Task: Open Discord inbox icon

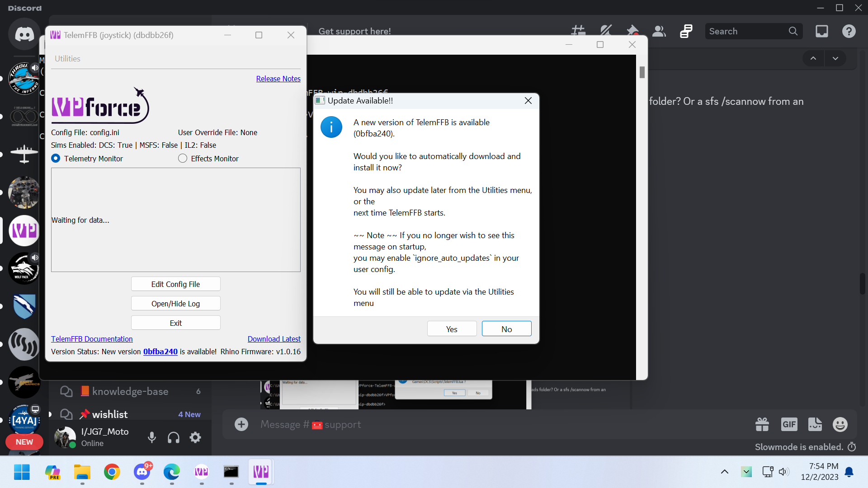Action: [821, 31]
